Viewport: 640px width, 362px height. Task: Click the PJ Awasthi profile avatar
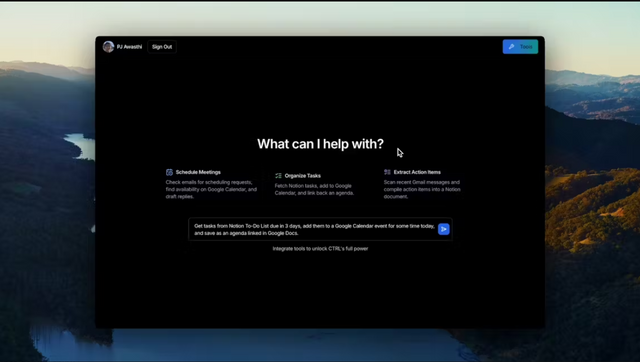[108, 47]
